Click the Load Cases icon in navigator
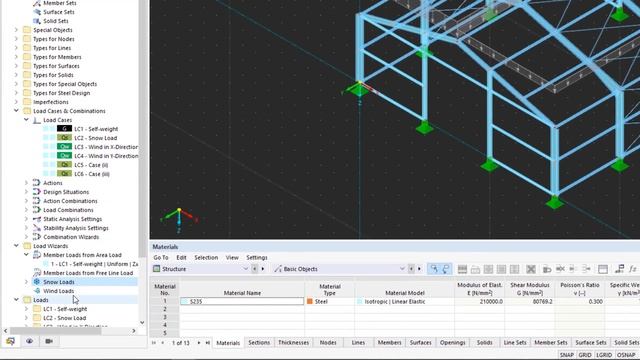640x360 pixels. (37, 120)
